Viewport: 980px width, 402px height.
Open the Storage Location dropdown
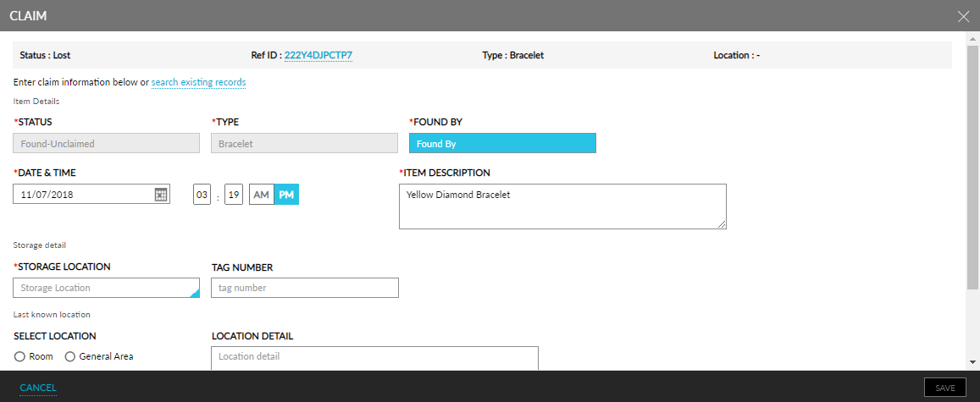pos(106,288)
